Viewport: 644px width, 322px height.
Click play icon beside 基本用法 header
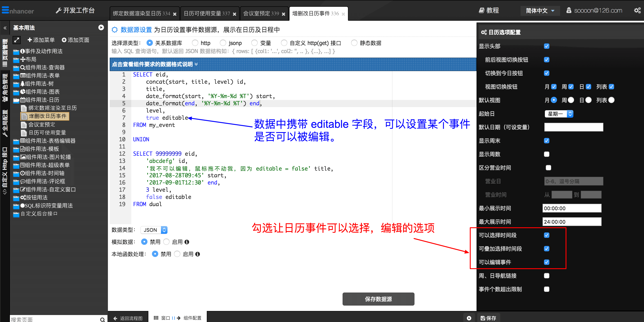coord(101,27)
